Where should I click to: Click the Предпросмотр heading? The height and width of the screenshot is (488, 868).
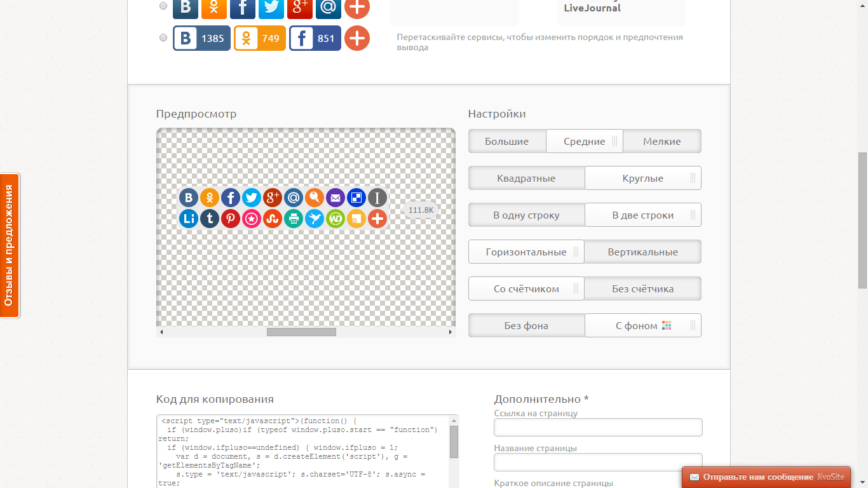(196, 114)
